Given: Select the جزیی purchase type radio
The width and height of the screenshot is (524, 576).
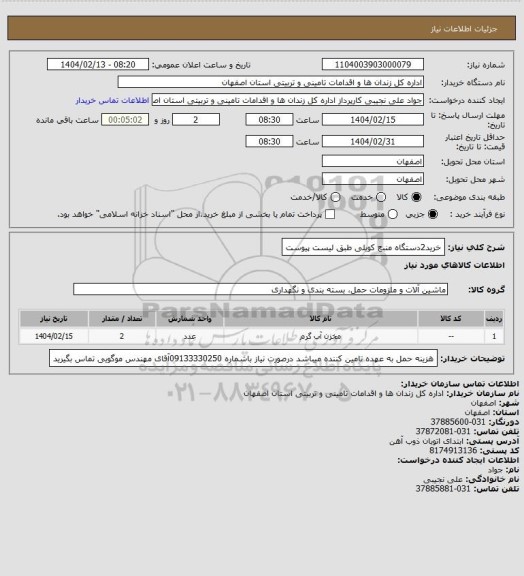Looking at the screenshot, I should 433,214.
